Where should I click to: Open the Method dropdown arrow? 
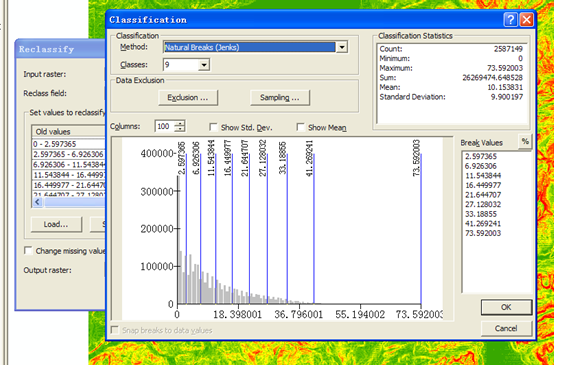click(x=342, y=47)
